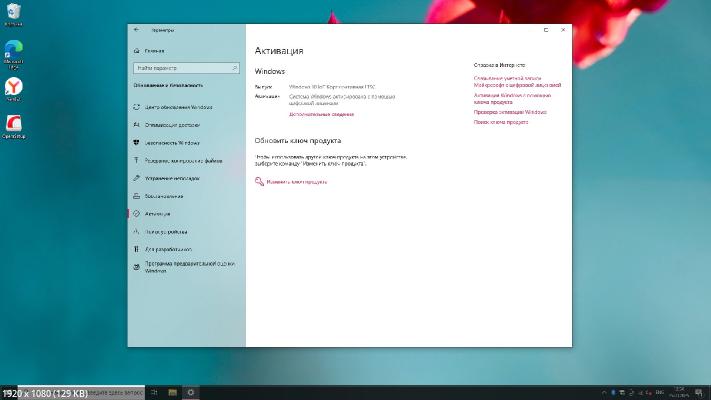Go back with the Settings back arrow
This screenshot has width=711, height=400.
pos(136,29)
